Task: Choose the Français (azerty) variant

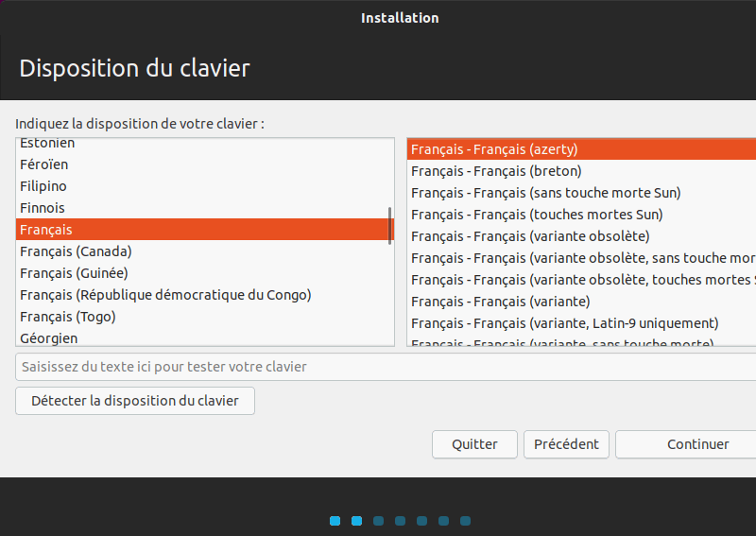Action: point(494,149)
